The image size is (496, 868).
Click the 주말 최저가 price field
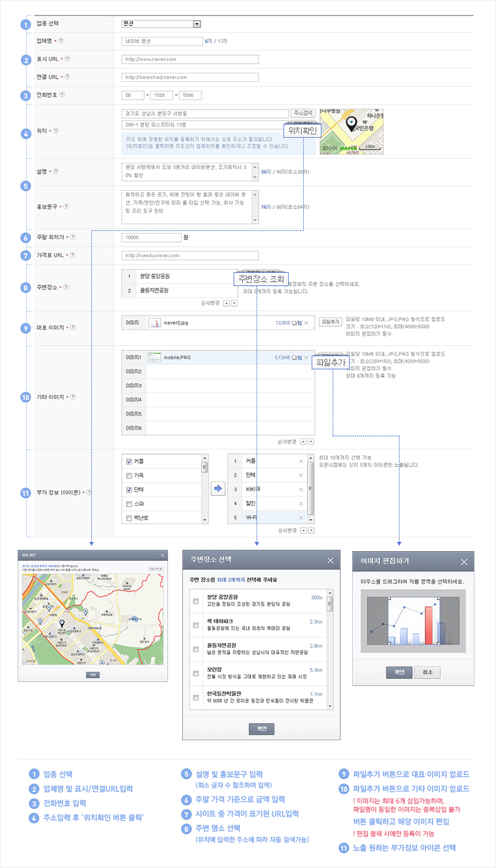151,238
